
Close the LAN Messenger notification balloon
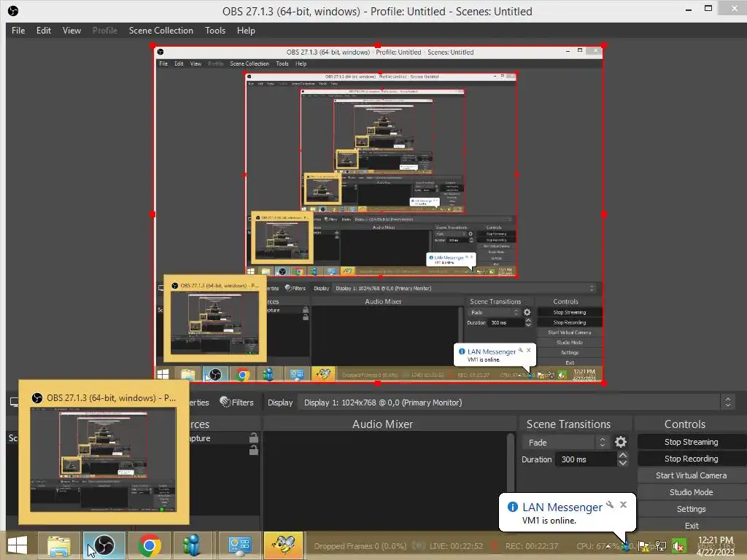coord(623,505)
